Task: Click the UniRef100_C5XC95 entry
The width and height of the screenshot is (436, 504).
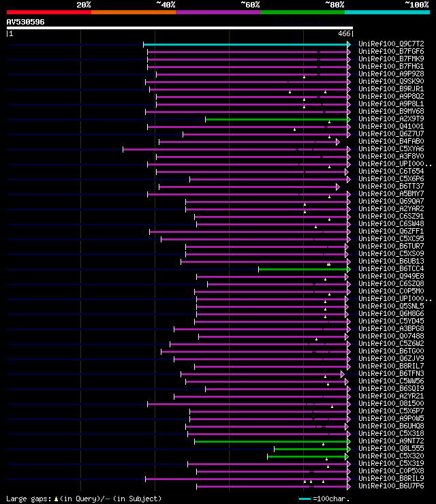Action: point(391,239)
